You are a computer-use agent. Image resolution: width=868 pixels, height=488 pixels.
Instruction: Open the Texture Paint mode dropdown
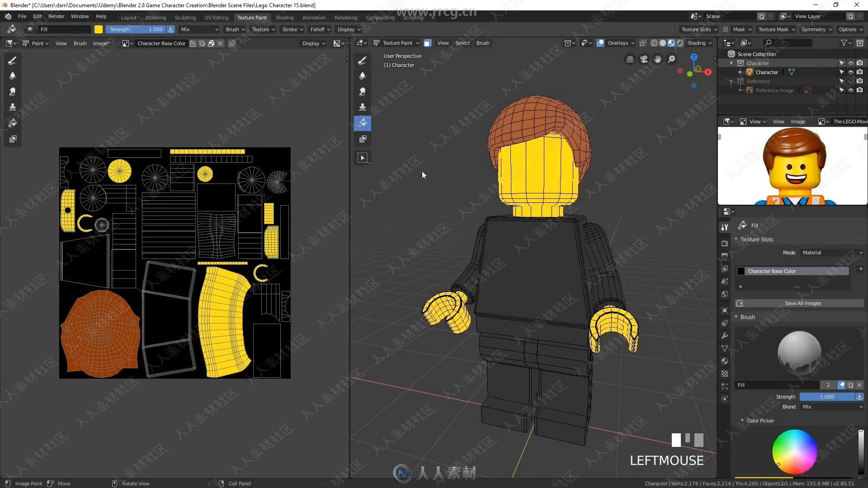click(x=396, y=43)
